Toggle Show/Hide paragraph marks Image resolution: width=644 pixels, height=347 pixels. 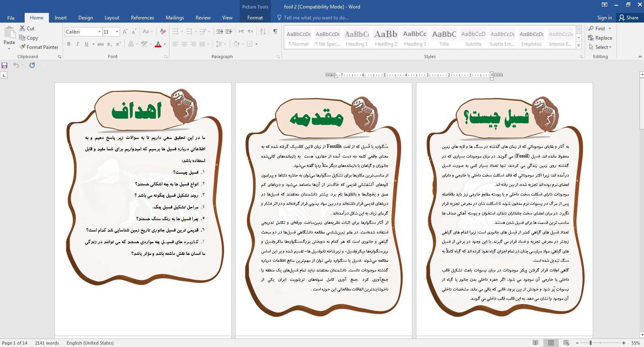275,32
